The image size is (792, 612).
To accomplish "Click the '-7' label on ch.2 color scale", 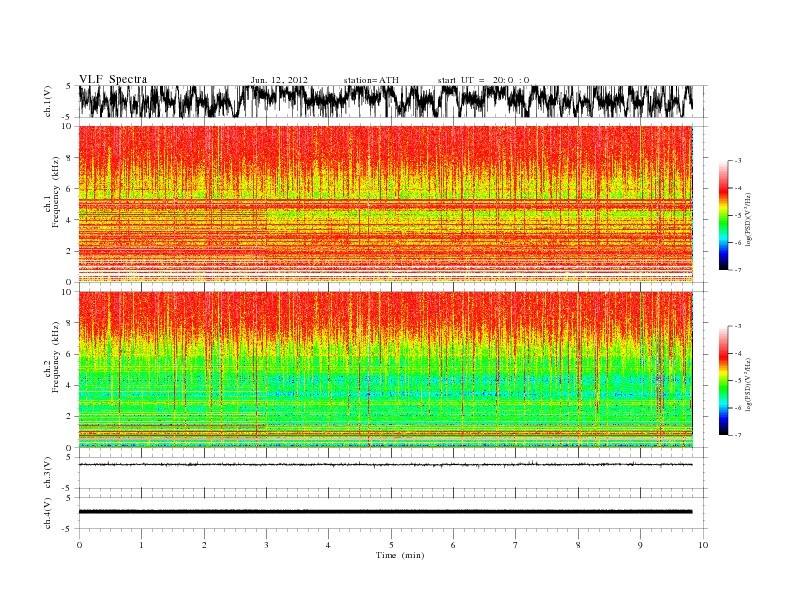I will click(738, 435).
